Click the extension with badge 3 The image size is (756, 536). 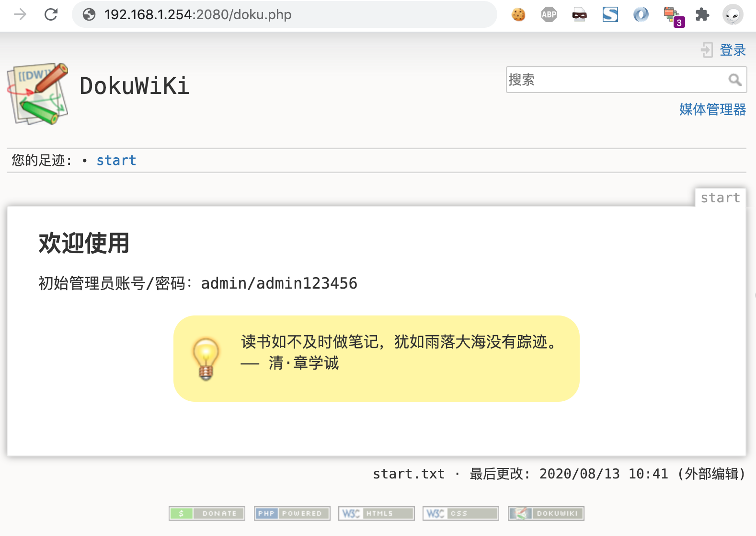(x=672, y=16)
